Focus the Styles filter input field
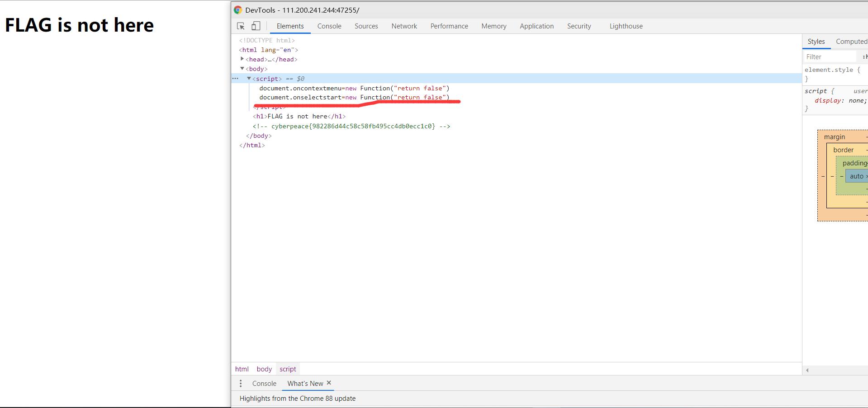Screen dimensions: 868x408 click(x=830, y=57)
